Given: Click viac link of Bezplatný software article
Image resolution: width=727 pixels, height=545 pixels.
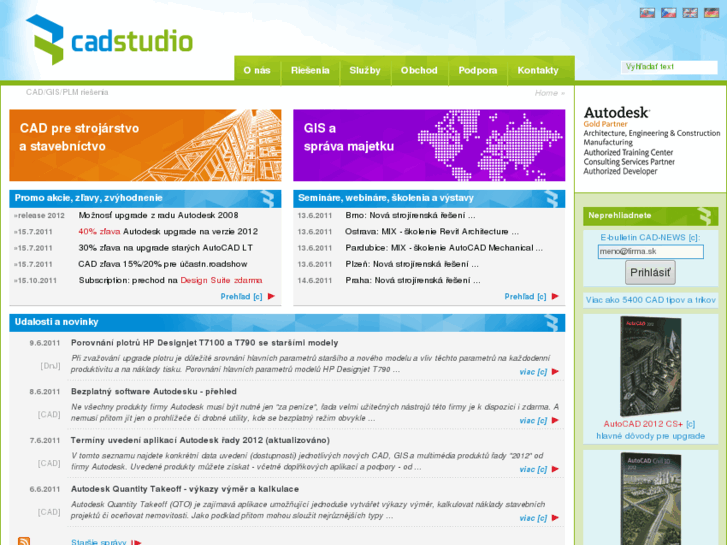Looking at the screenshot, I should click(533, 421).
